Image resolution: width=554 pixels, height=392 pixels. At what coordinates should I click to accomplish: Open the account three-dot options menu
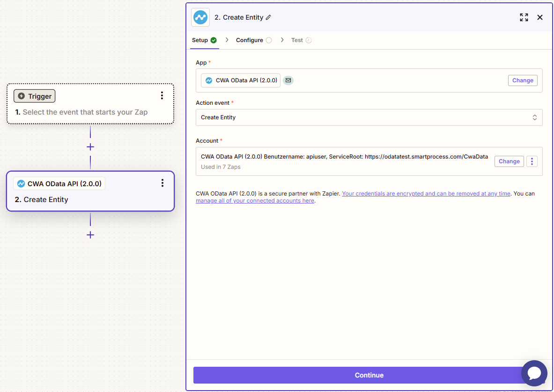532,161
